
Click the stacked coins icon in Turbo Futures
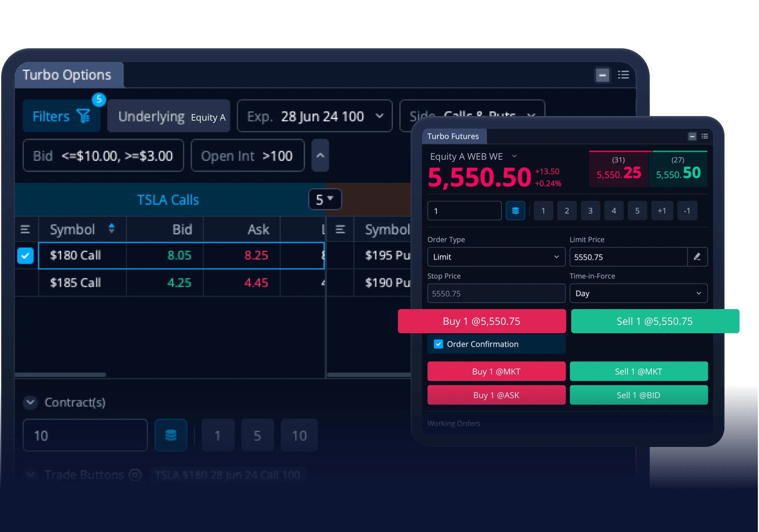click(515, 211)
